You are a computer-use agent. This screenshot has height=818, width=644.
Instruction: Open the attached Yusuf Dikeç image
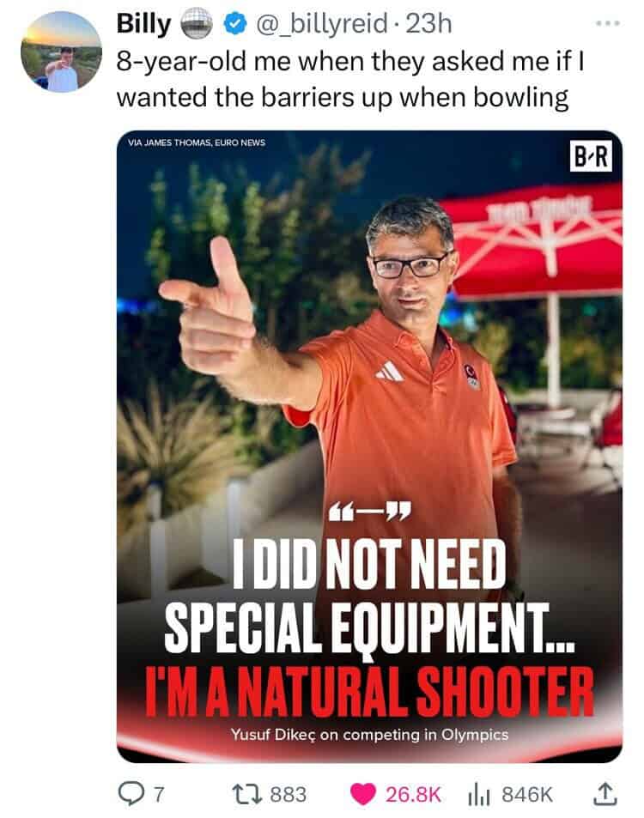(369, 446)
